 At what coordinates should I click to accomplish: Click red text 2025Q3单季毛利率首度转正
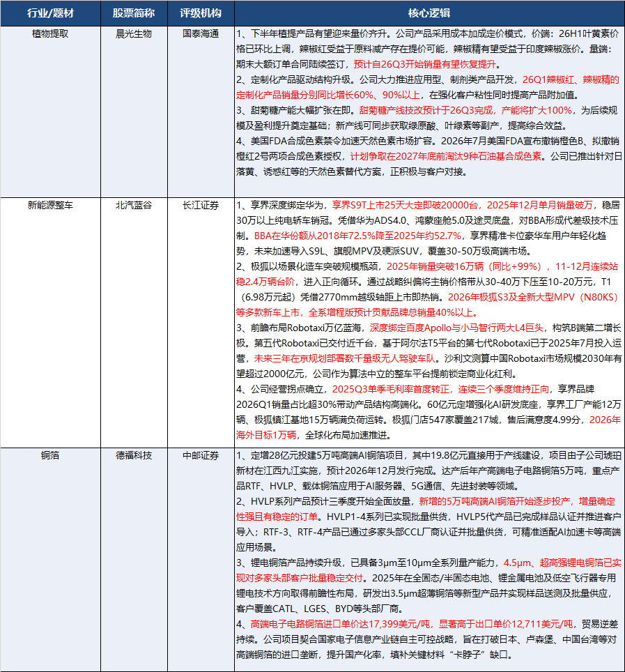tap(391, 389)
